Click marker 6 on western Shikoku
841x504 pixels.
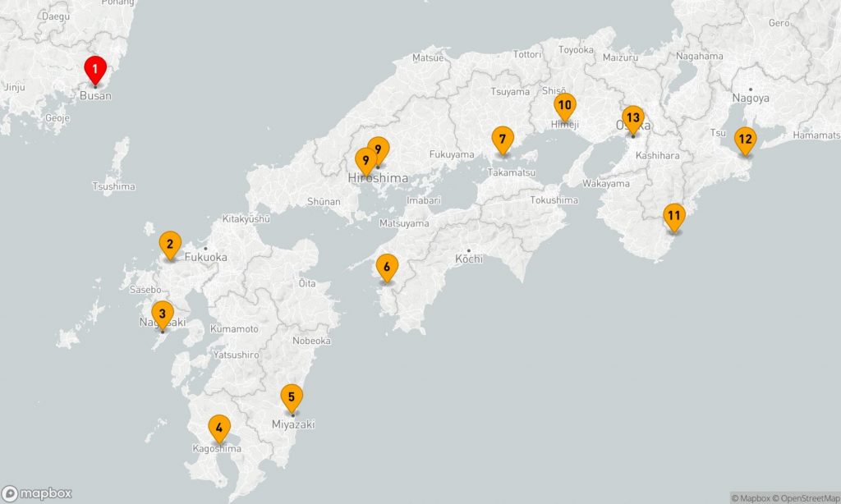click(x=387, y=268)
